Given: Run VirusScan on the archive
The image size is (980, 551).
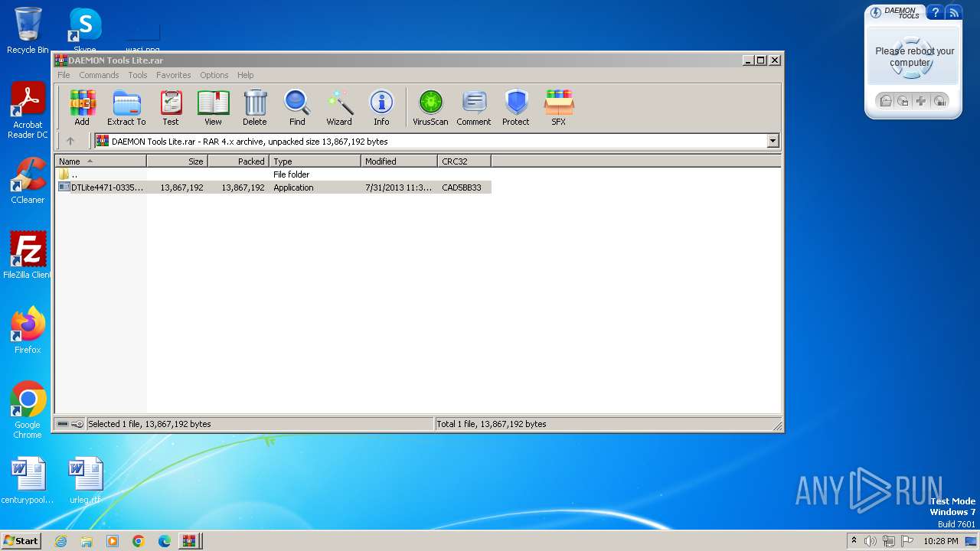Looking at the screenshot, I should tap(430, 107).
